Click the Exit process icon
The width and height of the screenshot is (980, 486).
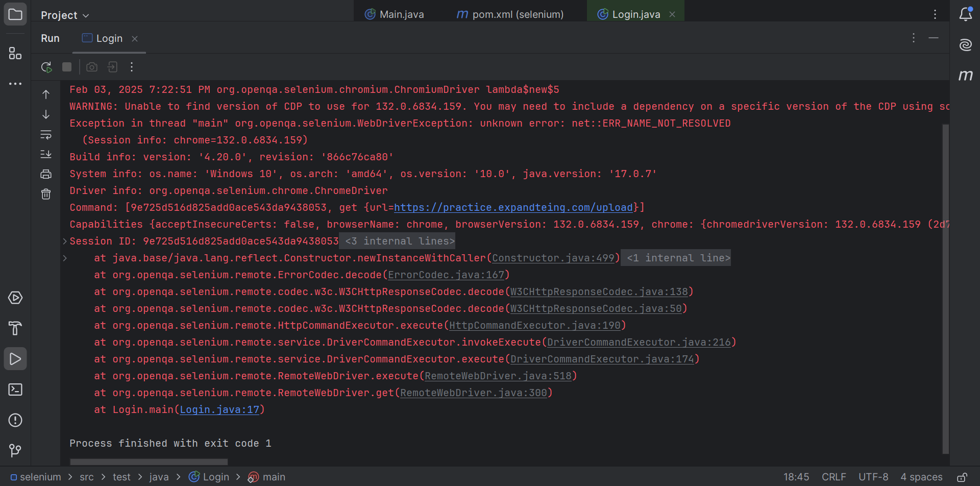pyautogui.click(x=112, y=67)
